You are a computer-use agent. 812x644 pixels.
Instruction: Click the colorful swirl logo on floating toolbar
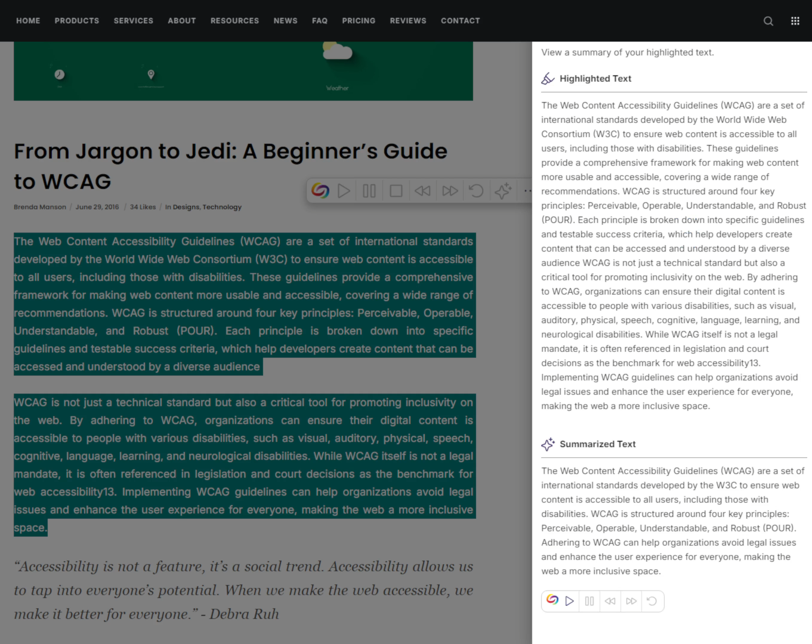320,191
